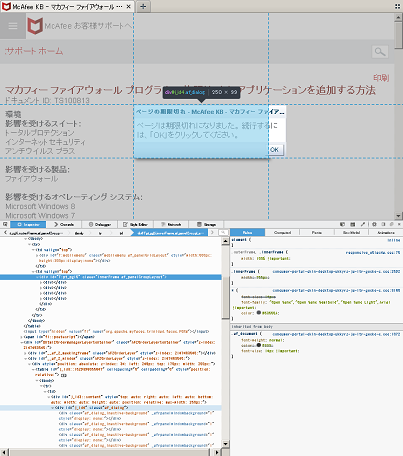The image size is (403, 456).
Task: Click the color swatch in the * rule
Action: (x=258, y=313)
